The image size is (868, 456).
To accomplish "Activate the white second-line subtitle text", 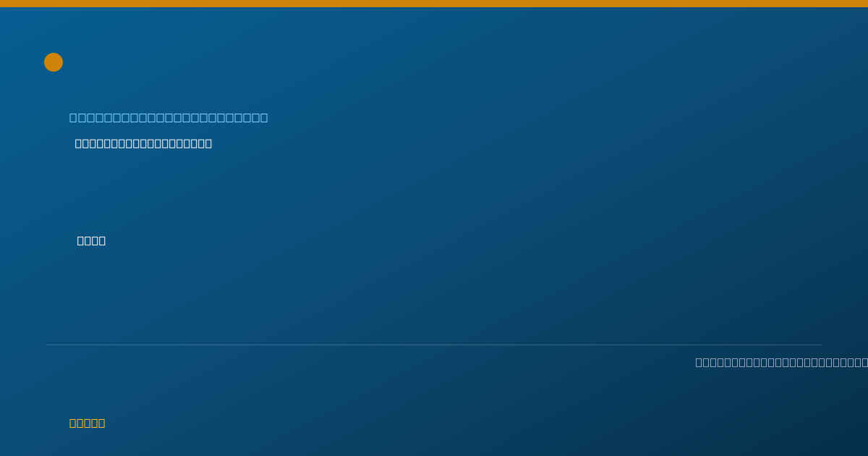I will 143,143.
